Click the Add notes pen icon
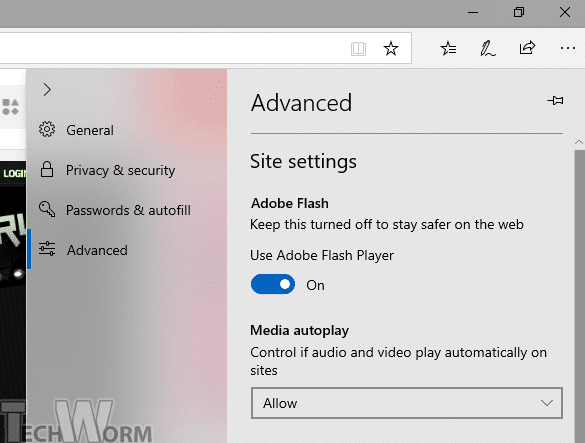 click(x=487, y=49)
